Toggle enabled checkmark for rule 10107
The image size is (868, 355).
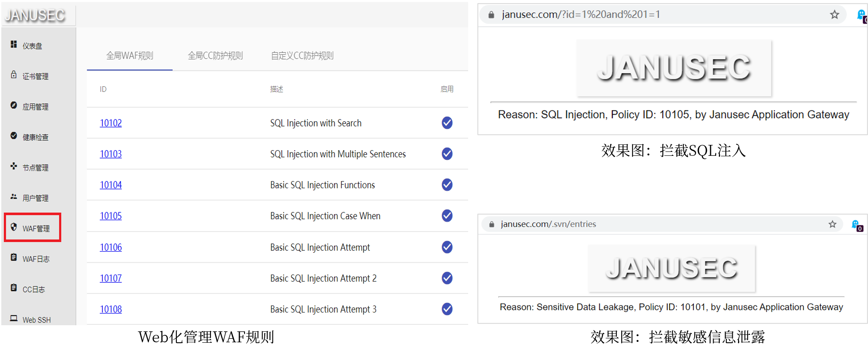coord(447,278)
